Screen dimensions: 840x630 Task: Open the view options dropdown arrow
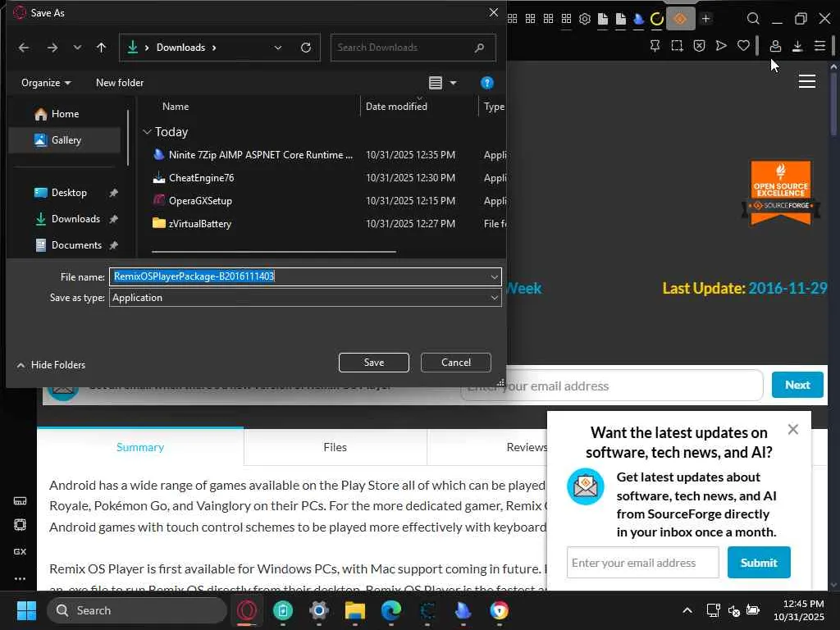453,83
